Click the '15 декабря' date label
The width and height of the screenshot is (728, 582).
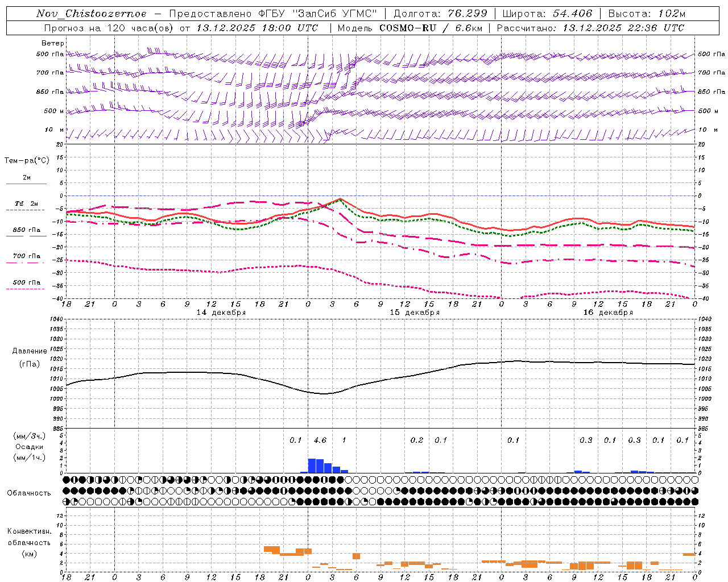(415, 313)
